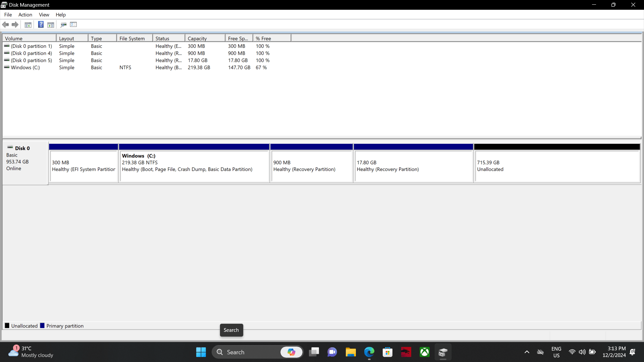Click drive icon beside Disk 0 partition 1
This screenshot has height=362, width=644.
[x=7, y=46]
